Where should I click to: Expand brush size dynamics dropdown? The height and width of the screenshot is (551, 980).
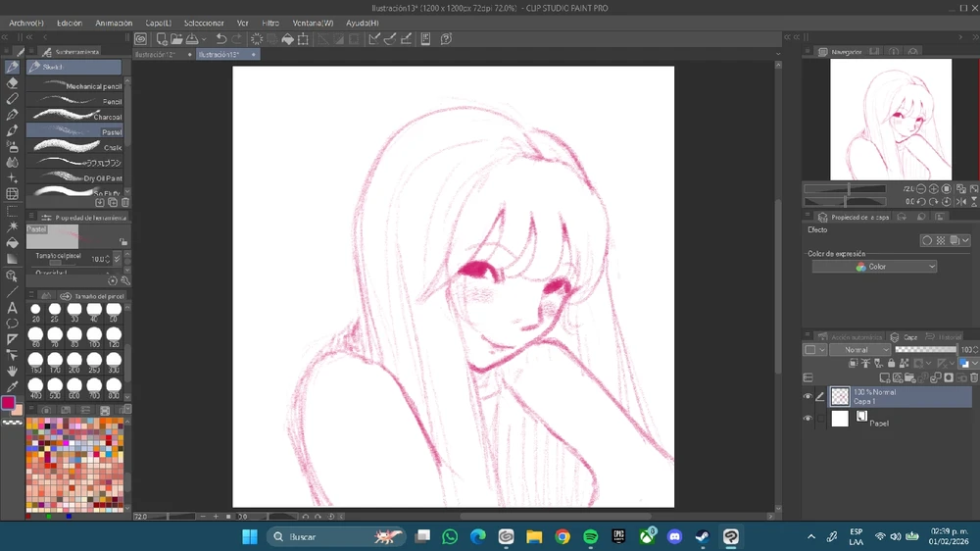coord(117,259)
